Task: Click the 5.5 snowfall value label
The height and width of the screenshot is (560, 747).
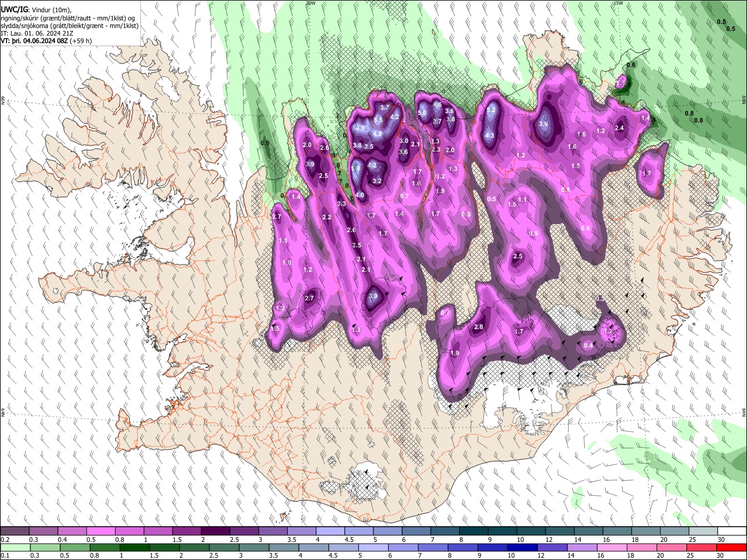Action: 378,120
